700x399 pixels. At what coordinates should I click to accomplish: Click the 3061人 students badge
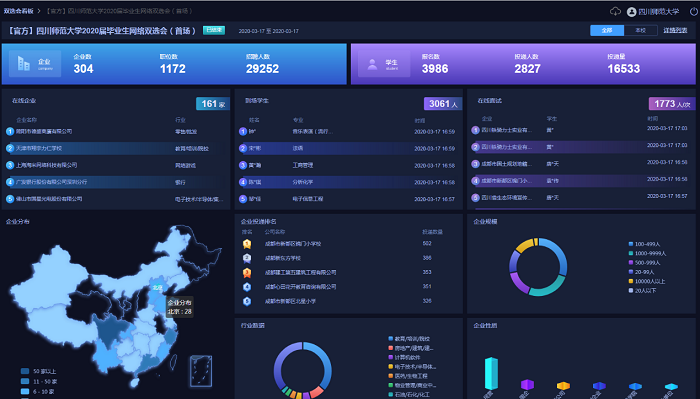tap(442, 104)
